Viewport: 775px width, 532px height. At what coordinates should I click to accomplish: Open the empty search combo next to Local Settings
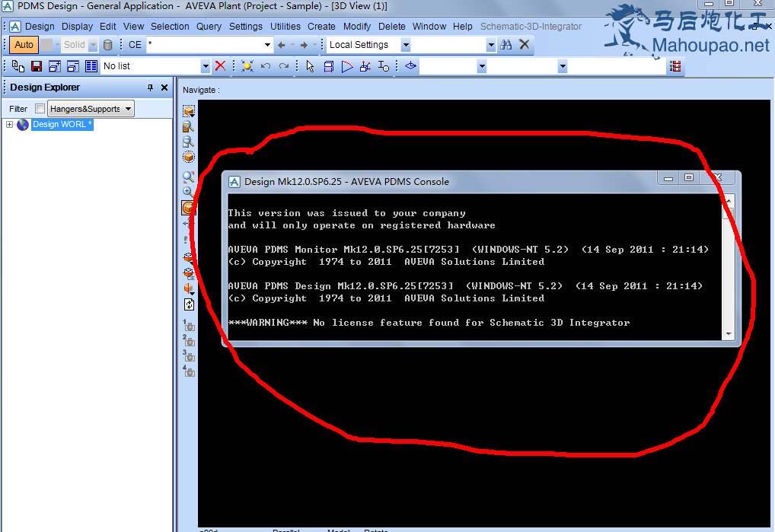(491, 45)
